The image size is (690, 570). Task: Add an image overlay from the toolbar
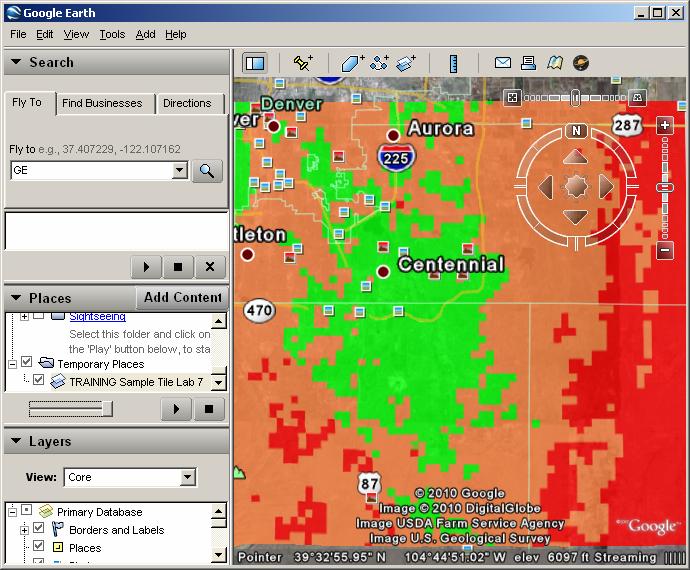(406, 63)
